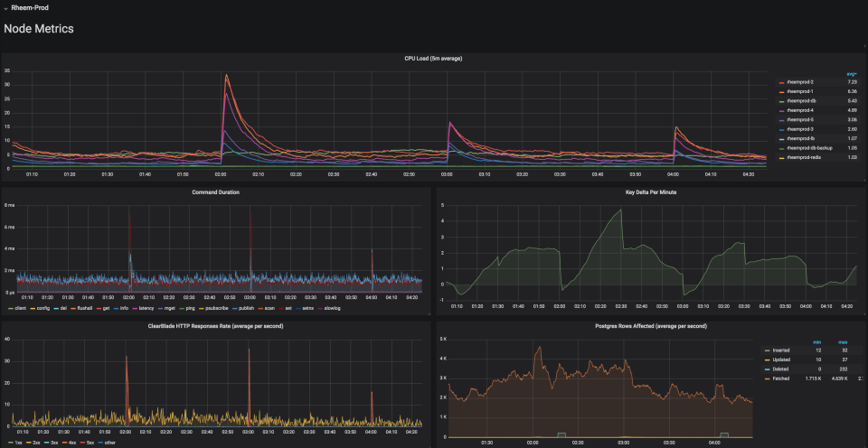Viewport: 868px width, 448px height.
Task: Click the 2xx legend color marker
Action: 29,443
